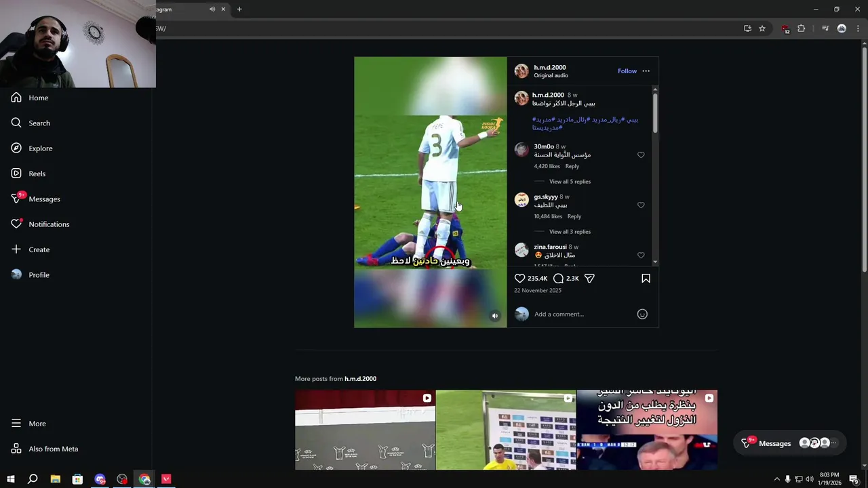Open emoji picker in comment box
Viewport: 868px width, 488px height.
(642, 314)
